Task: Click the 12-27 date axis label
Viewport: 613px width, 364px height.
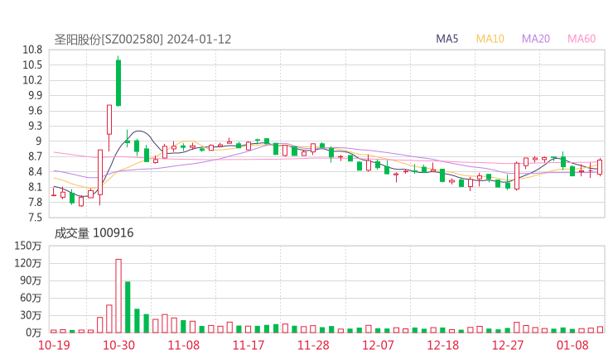Action: point(508,345)
